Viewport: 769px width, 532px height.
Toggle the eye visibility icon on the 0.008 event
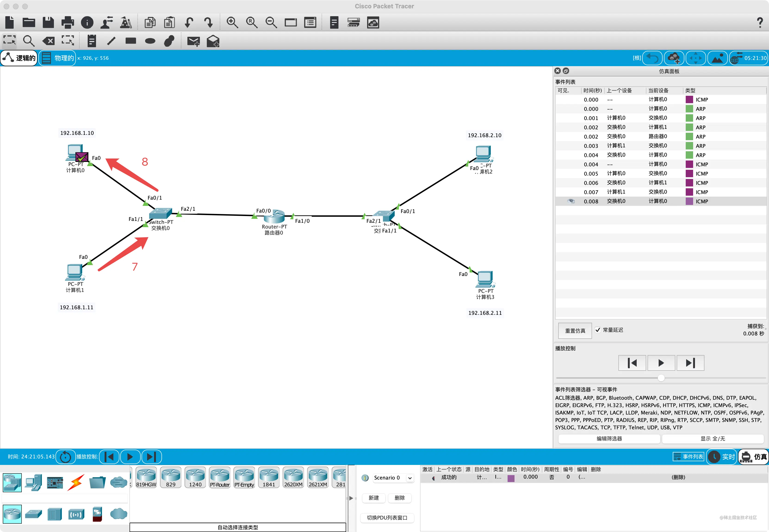[571, 201]
